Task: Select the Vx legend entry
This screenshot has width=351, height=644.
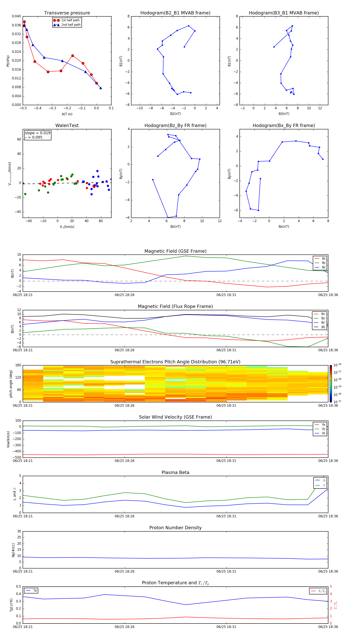Action: click(320, 424)
